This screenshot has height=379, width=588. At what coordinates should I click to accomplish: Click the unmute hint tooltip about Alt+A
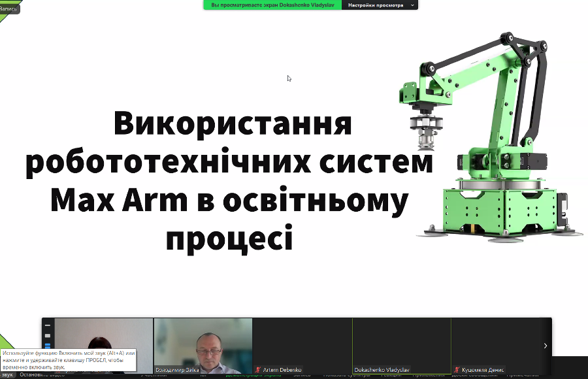pyautogui.click(x=68, y=360)
